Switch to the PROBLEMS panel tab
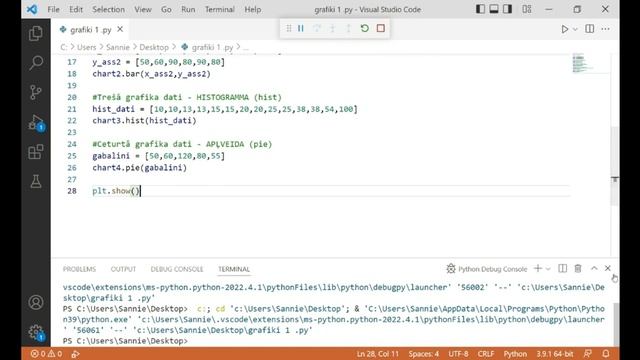 coord(79,269)
